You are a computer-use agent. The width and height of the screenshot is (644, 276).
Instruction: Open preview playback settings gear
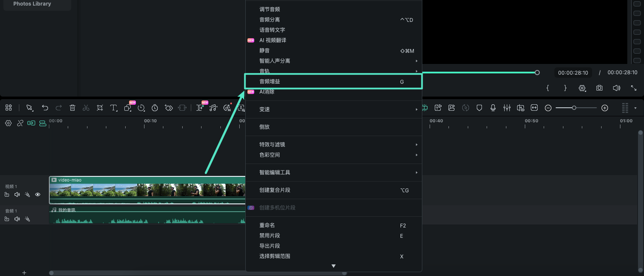(x=582, y=88)
